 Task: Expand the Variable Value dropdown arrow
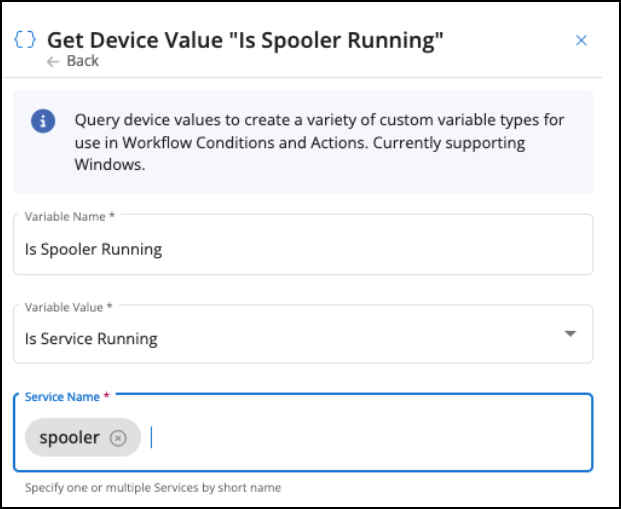(570, 334)
